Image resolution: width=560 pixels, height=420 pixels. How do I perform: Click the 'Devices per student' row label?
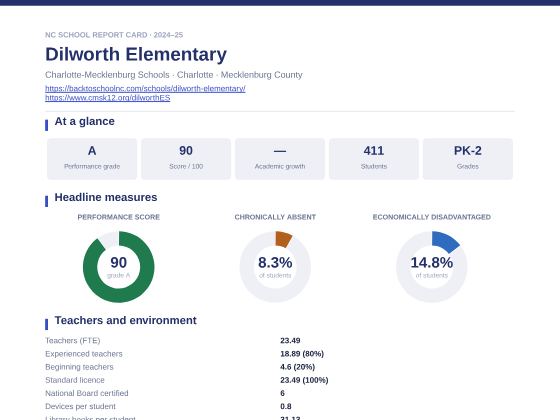coord(80,406)
